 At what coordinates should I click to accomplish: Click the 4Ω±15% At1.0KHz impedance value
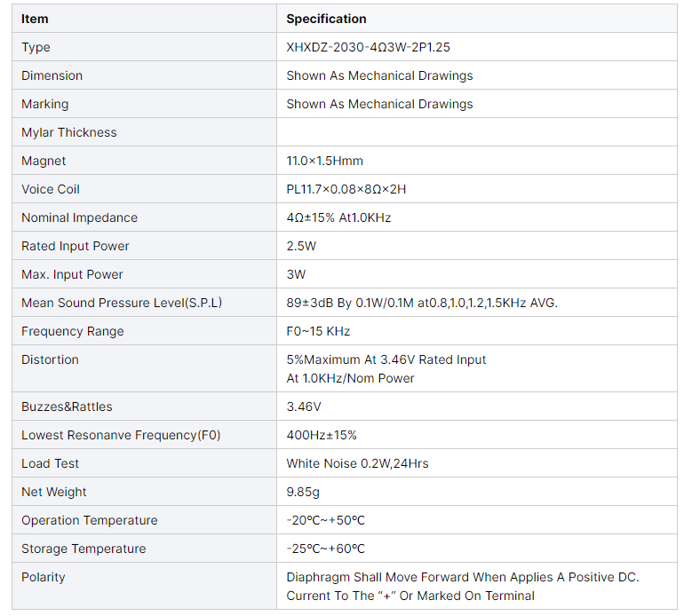click(x=338, y=217)
